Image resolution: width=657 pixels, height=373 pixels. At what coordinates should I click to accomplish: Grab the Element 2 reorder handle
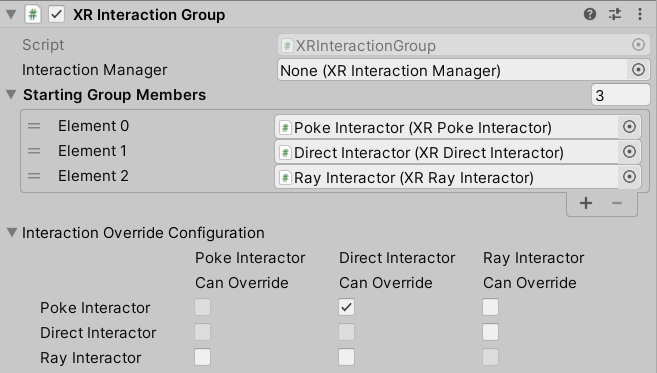click(x=34, y=176)
